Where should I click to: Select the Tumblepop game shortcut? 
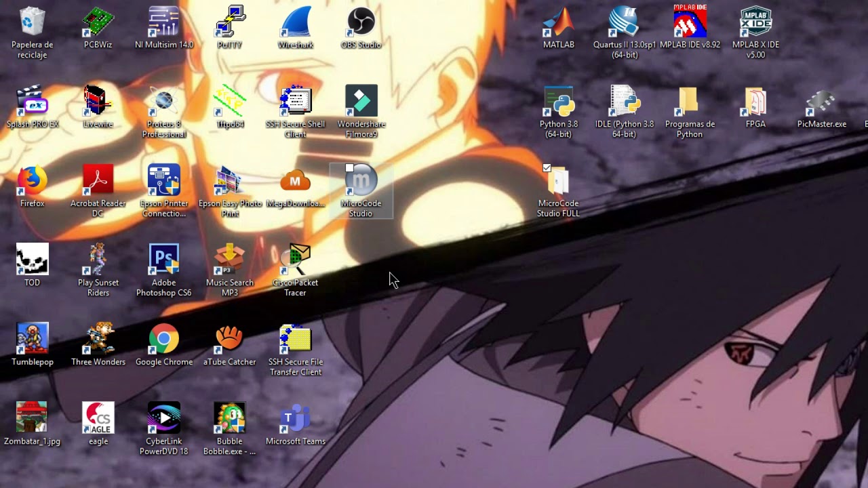(x=32, y=339)
